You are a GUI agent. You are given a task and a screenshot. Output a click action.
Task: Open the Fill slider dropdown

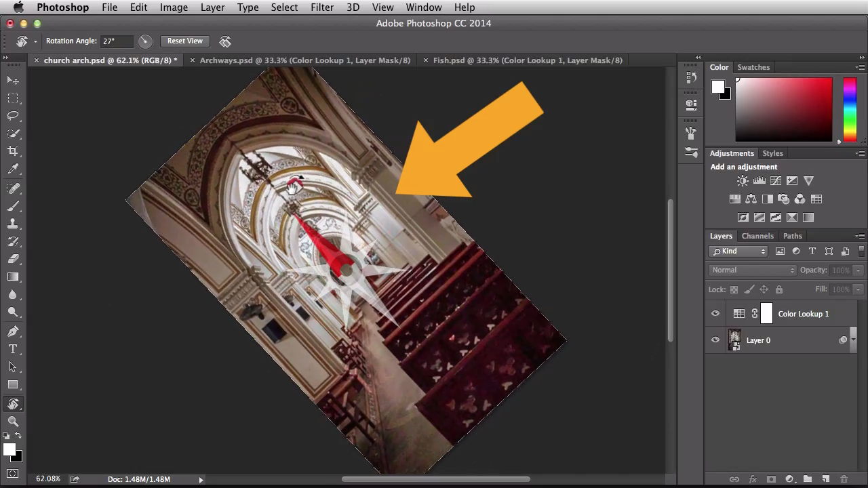pos(858,289)
